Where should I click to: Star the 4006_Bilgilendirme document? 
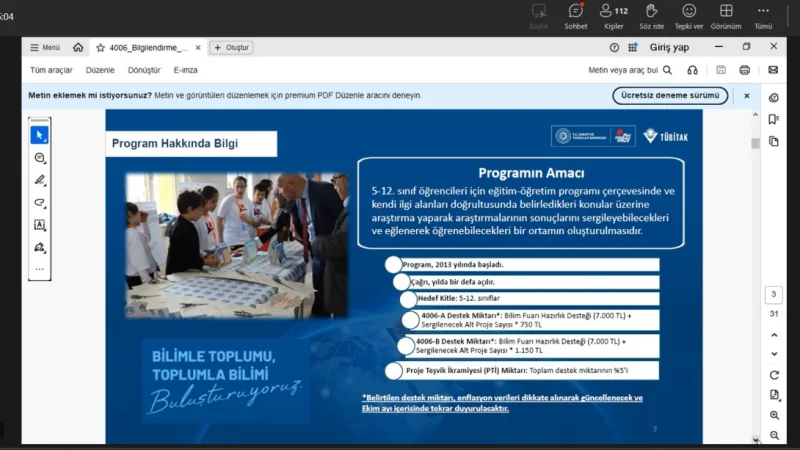(101, 47)
